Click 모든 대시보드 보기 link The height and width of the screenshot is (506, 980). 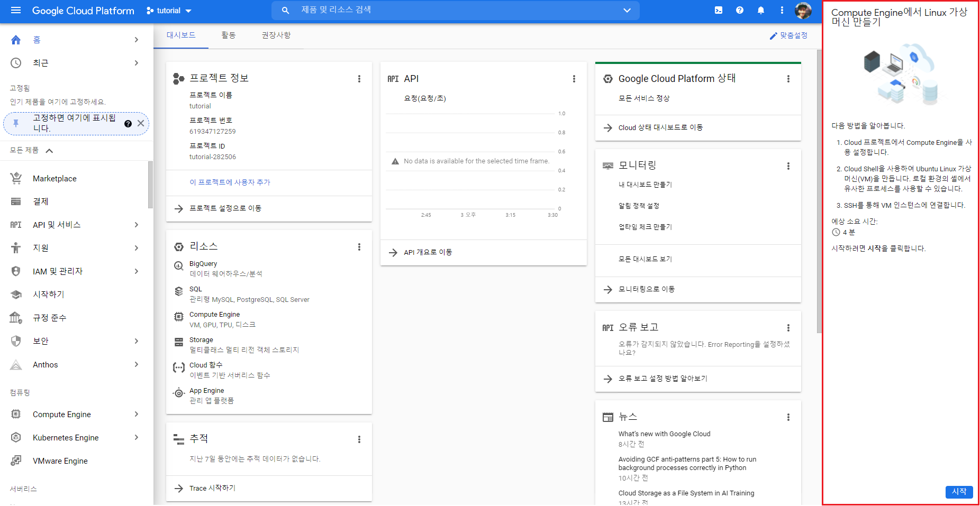645,259
